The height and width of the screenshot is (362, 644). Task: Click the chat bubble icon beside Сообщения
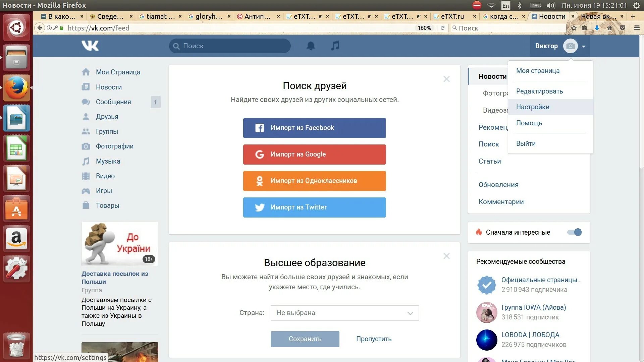coord(86,102)
